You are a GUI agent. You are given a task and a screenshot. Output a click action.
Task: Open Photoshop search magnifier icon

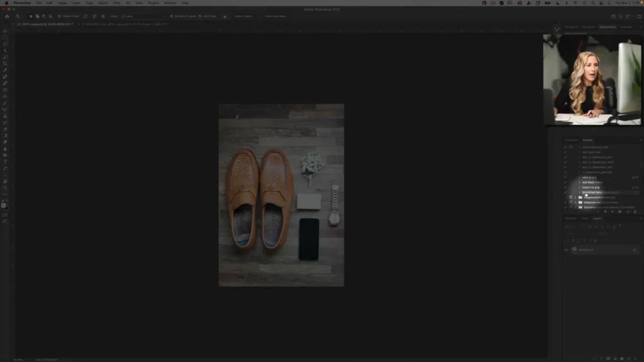point(621,16)
